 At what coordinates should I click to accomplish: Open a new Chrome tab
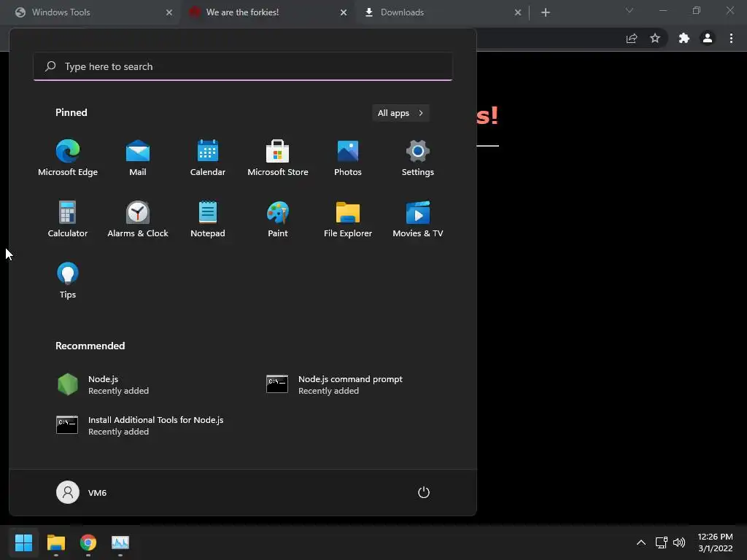click(x=546, y=12)
